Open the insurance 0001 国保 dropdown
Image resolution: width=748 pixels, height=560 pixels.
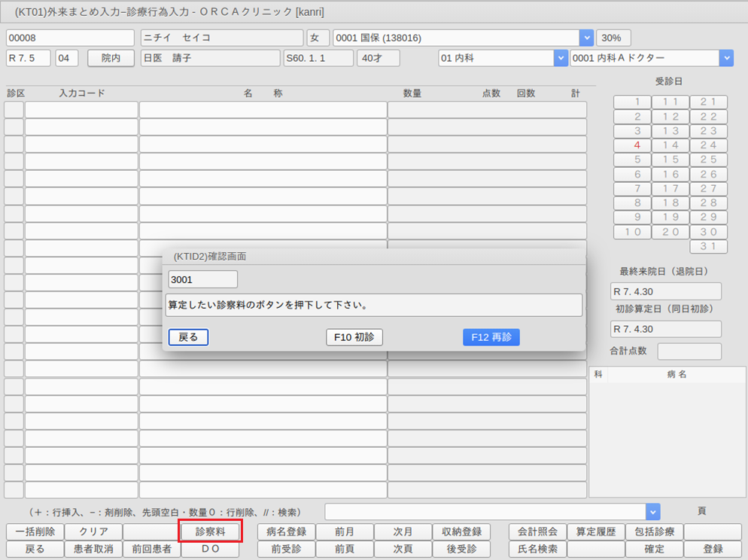tap(586, 38)
